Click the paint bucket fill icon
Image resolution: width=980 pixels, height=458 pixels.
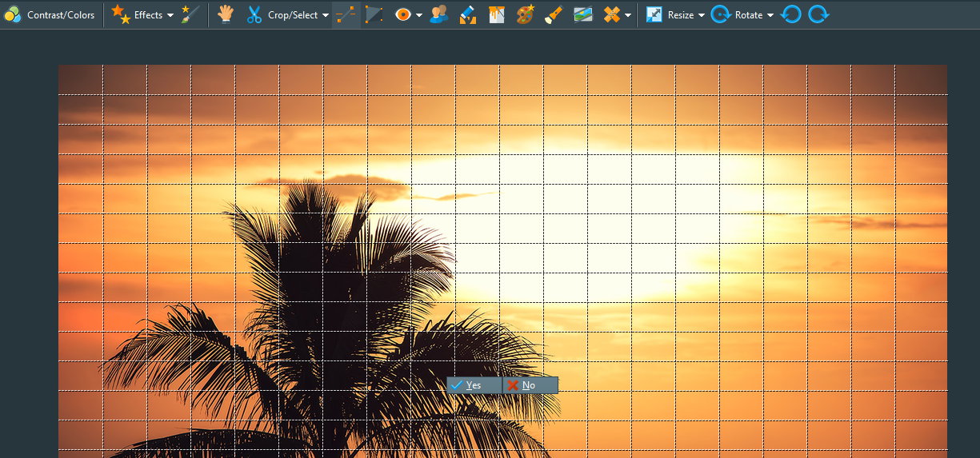497,14
